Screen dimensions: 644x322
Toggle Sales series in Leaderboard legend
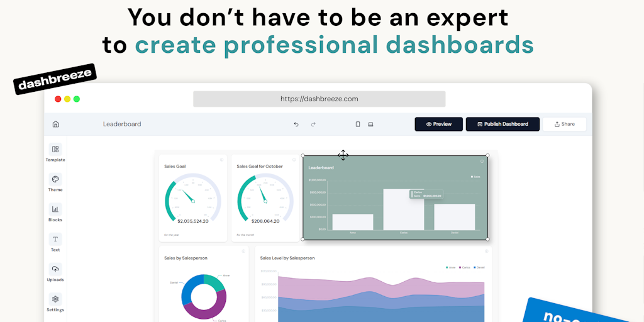[x=475, y=177]
